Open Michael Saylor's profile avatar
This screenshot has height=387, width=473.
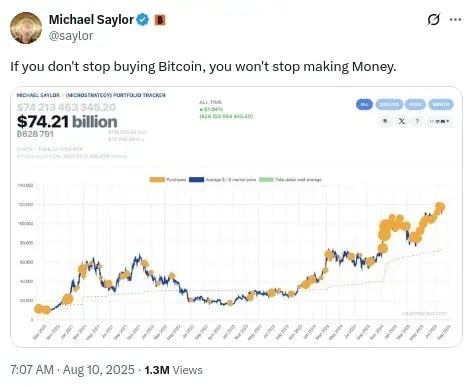coord(26,28)
